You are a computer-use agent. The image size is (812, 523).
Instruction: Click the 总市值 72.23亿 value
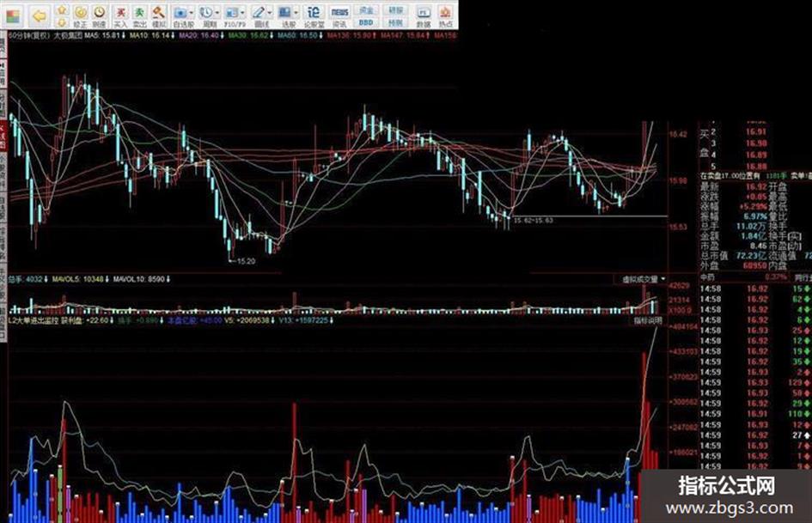[750, 256]
